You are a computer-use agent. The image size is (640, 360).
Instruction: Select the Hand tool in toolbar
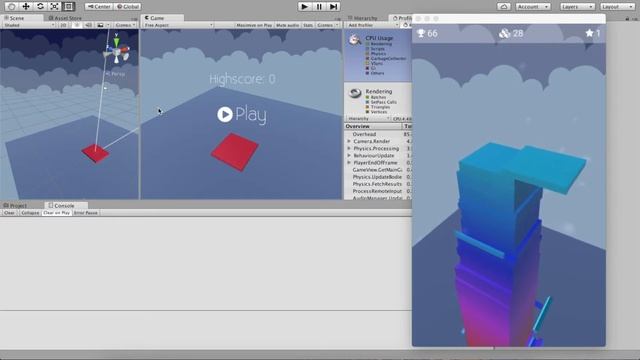click(x=11, y=7)
